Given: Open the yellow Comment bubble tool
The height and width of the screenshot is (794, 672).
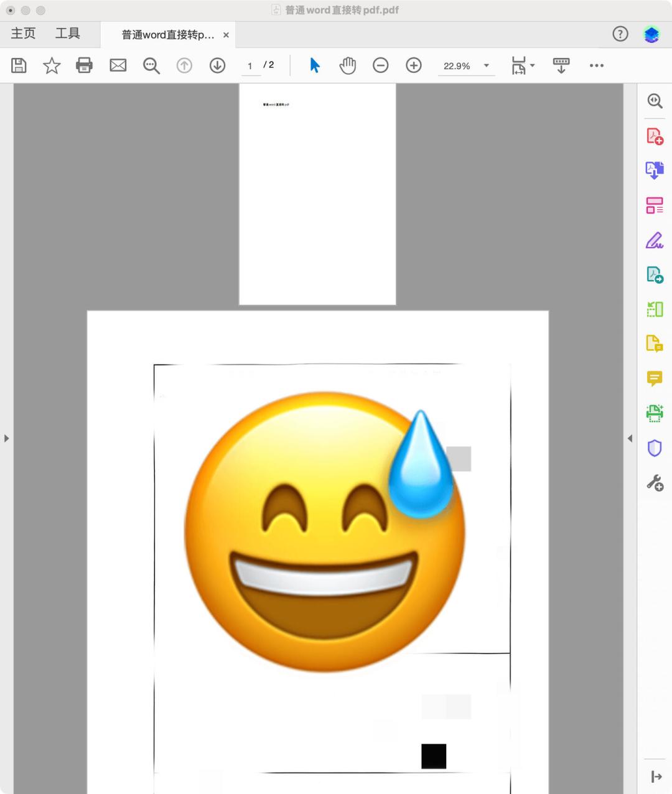Looking at the screenshot, I should click(655, 378).
